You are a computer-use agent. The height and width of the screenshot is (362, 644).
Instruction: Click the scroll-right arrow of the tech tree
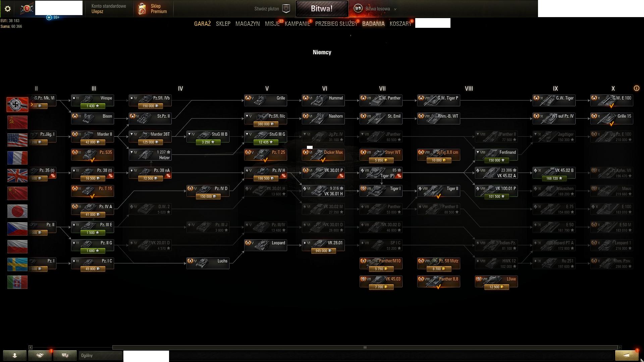[620, 347]
